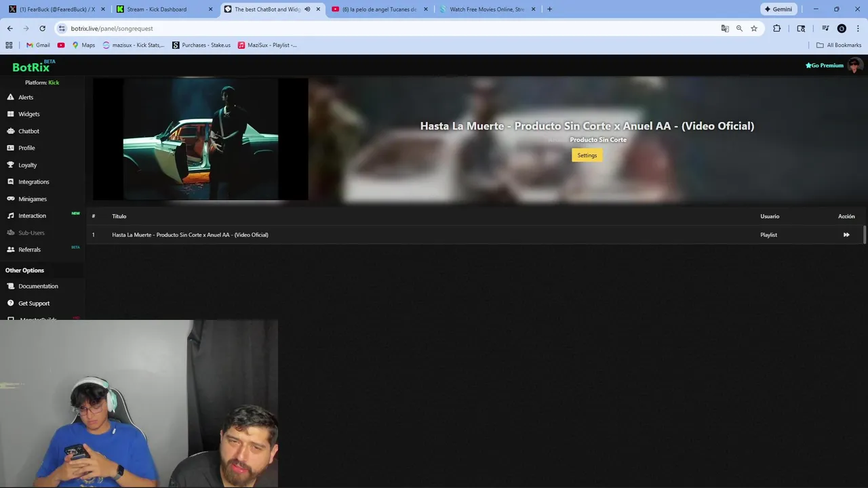The image size is (868, 488).
Task: Open the media controls toolbar icon
Action: click(x=825, y=28)
